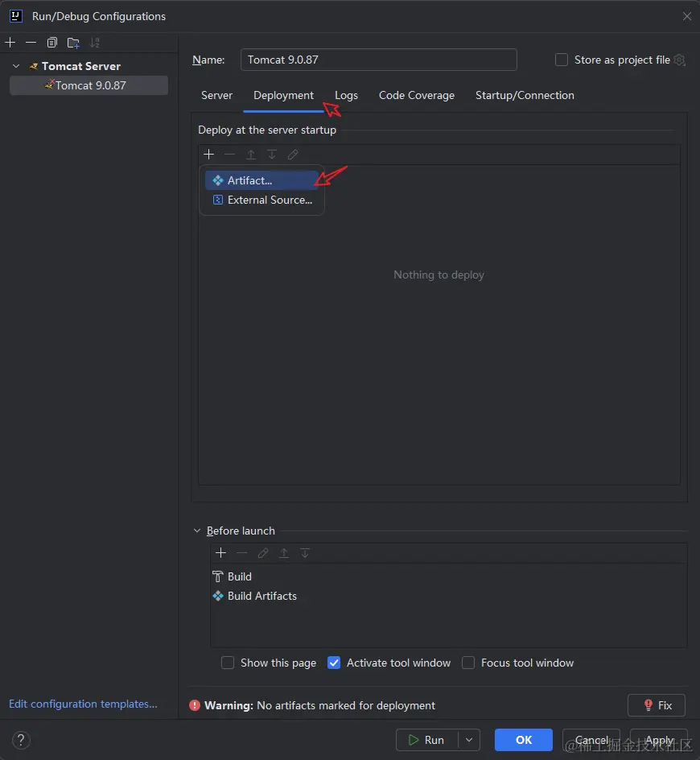Select the Build launch task
The width and height of the screenshot is (700, 760).
[233, 576]
